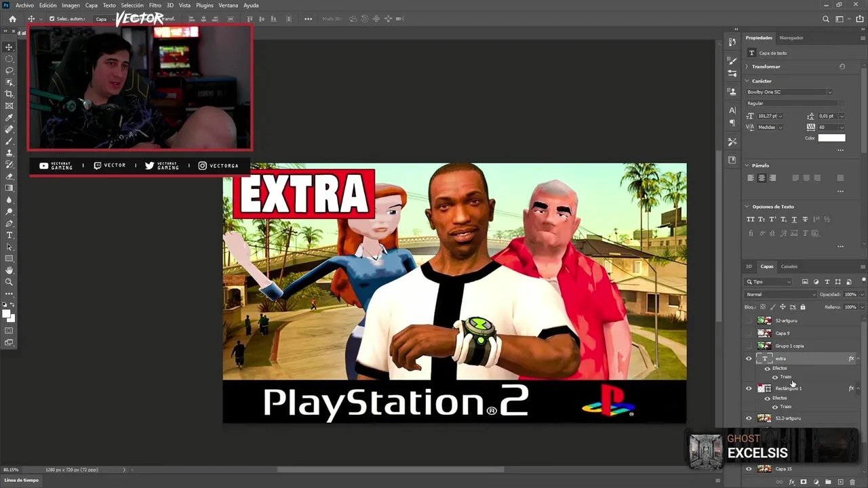868x488 pixels.
Task: Select the History Brush tool
Action: 9,165
